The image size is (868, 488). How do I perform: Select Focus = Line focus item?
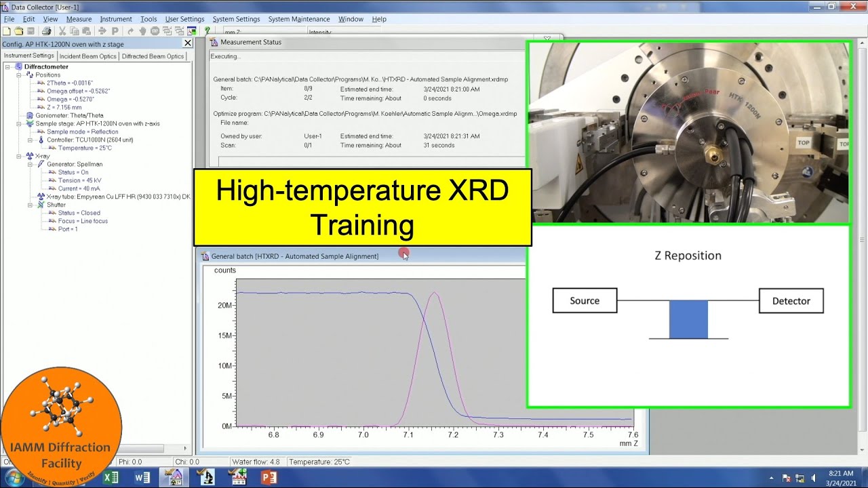click(83, 221)
